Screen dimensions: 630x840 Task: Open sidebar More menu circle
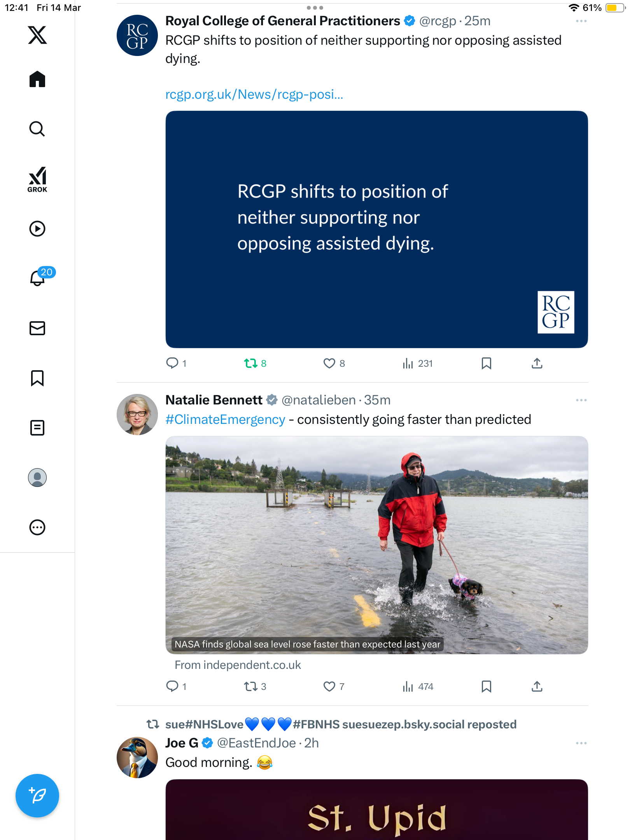click(x=37, y=527)
